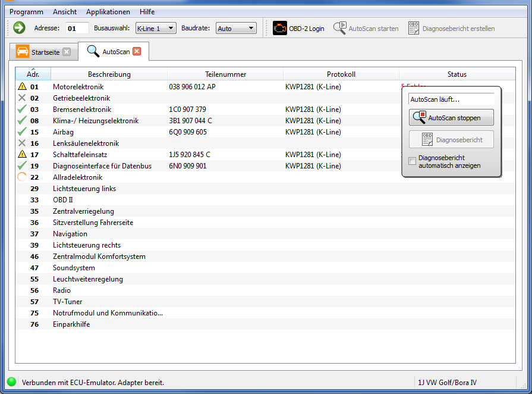Enable Diagnosebericht automatisch anzeigen checkbox

(413, 161)
